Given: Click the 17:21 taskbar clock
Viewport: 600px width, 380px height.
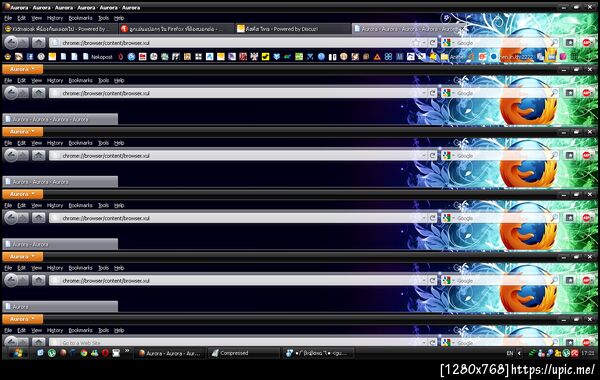Looking at the screenshot, I should click(588, 353).
